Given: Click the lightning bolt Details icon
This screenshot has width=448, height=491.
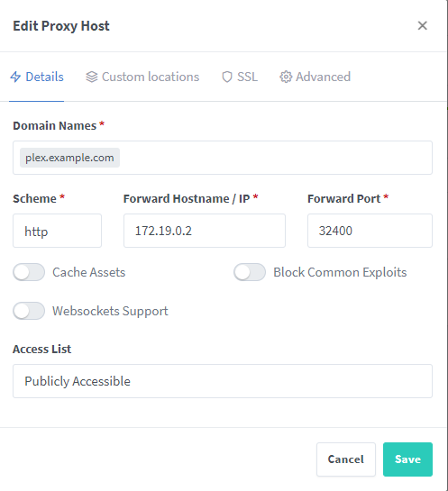Looking at the screenshot, I should [x=15, y=77].
